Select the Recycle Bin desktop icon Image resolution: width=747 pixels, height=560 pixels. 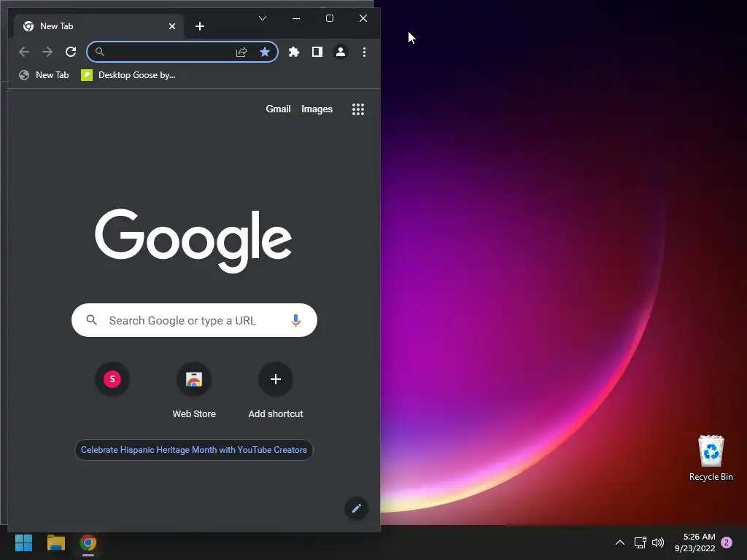(711, 458)
